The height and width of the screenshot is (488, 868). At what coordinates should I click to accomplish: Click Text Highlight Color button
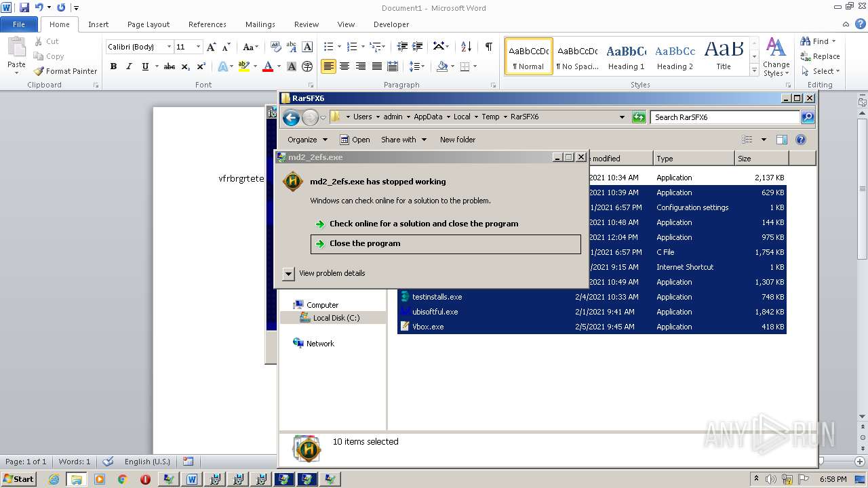coord(244,66)
